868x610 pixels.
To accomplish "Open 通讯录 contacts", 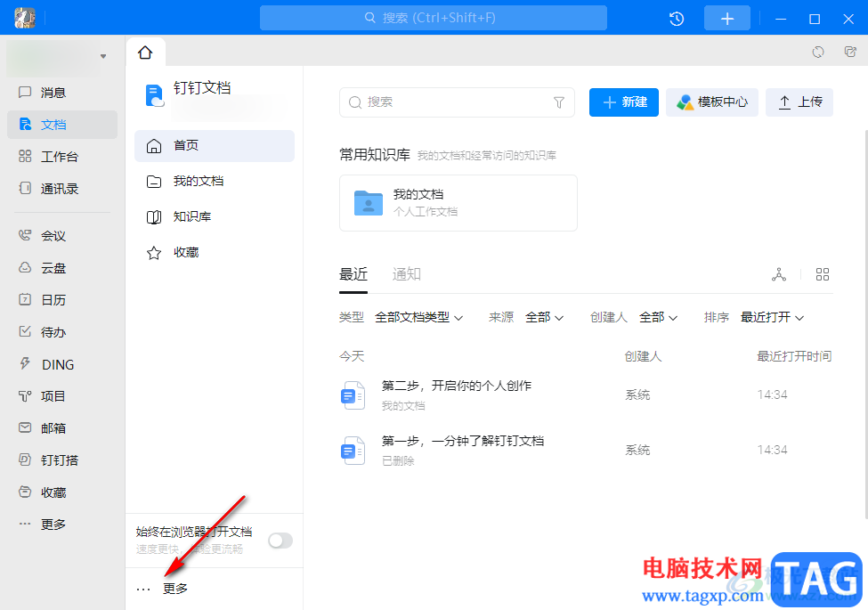I will tap(62, 189).
